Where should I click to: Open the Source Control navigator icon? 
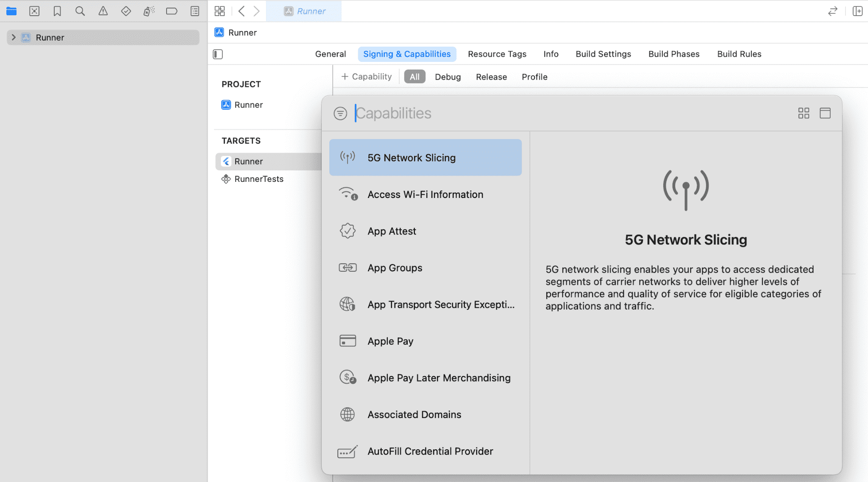click(x=34, y=11)
